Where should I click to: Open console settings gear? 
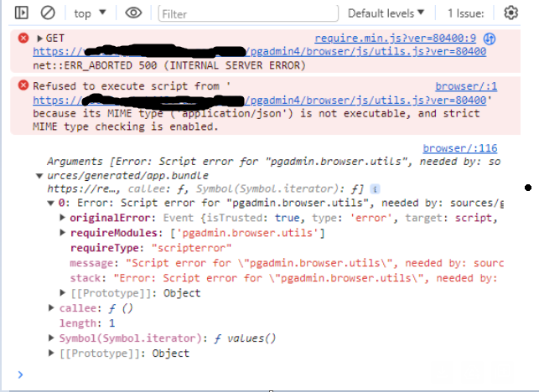[x=511, y=13]
